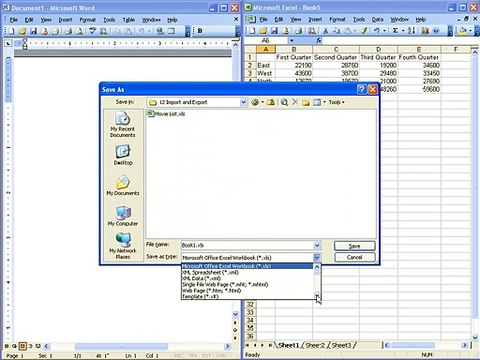
Task: Click Word ruler tab selector button
Action: pyautogui.click(x=8, y=43)
